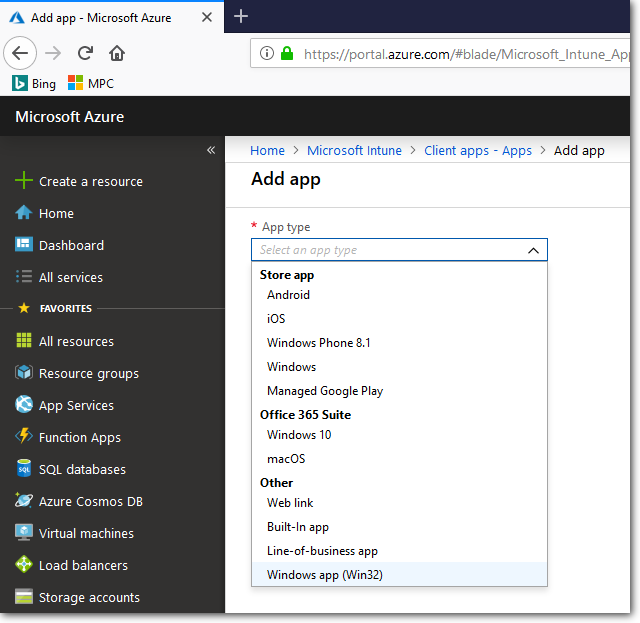Select Managed Google Play option
Viewport: 640px width, 623px height.
325,391
